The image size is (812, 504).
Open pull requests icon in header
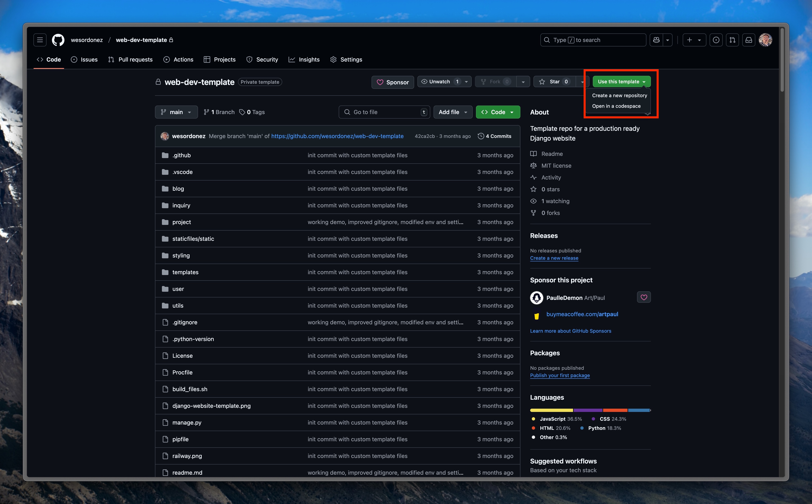pos(732,40)
